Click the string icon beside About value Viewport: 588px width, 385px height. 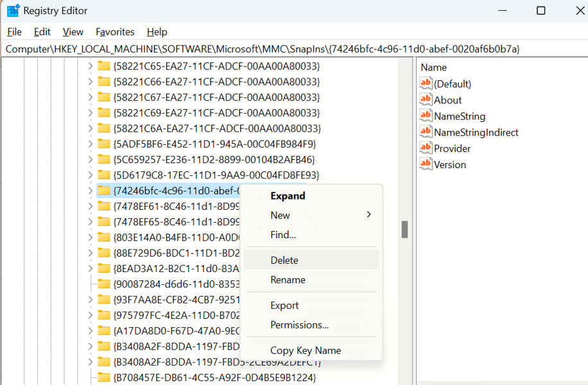pyautogui.click(x=426, y=99)
